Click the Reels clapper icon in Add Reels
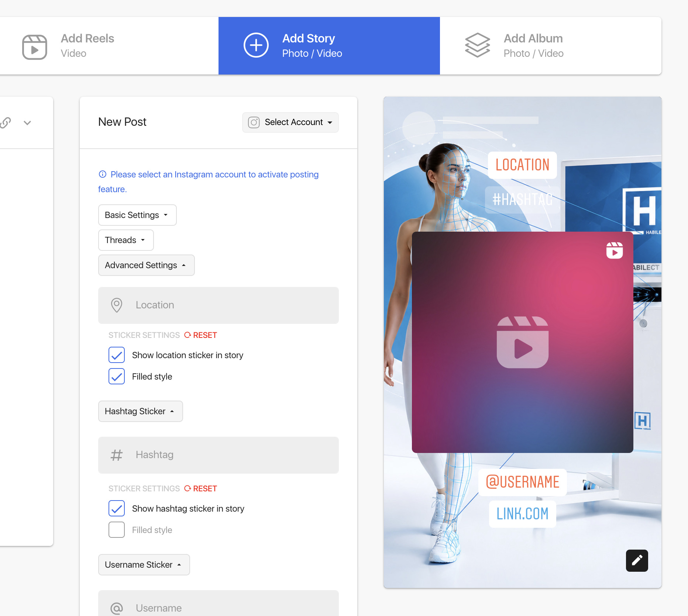 click(35, 47)
